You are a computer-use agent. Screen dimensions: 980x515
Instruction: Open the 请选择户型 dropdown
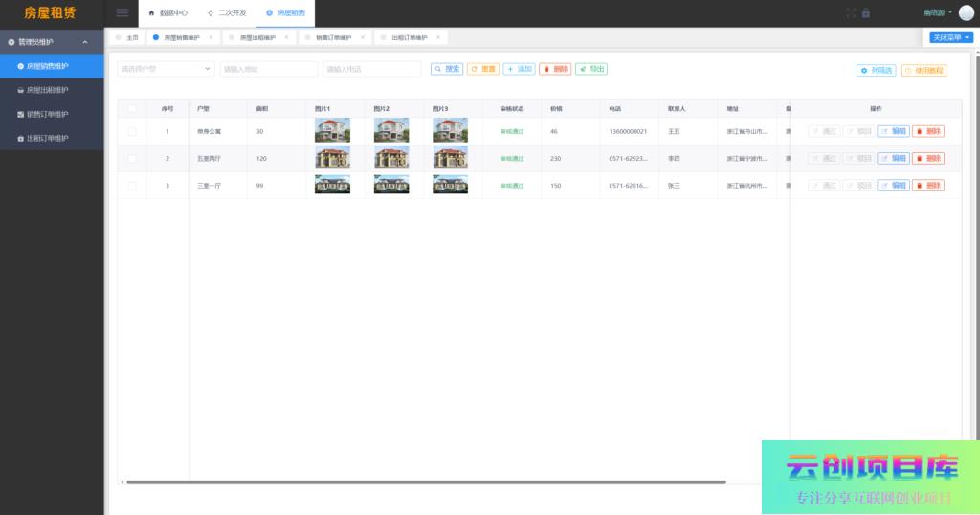tap(166, 69)
